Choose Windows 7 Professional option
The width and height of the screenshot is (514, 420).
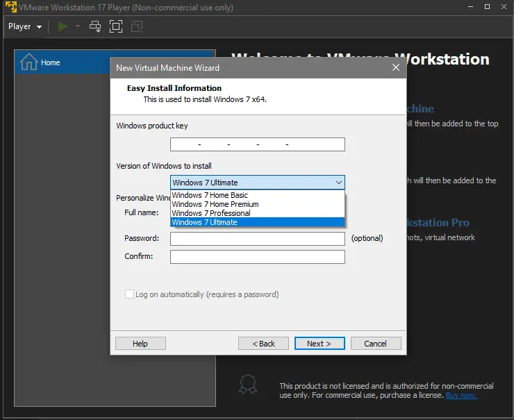pos(257,213)
